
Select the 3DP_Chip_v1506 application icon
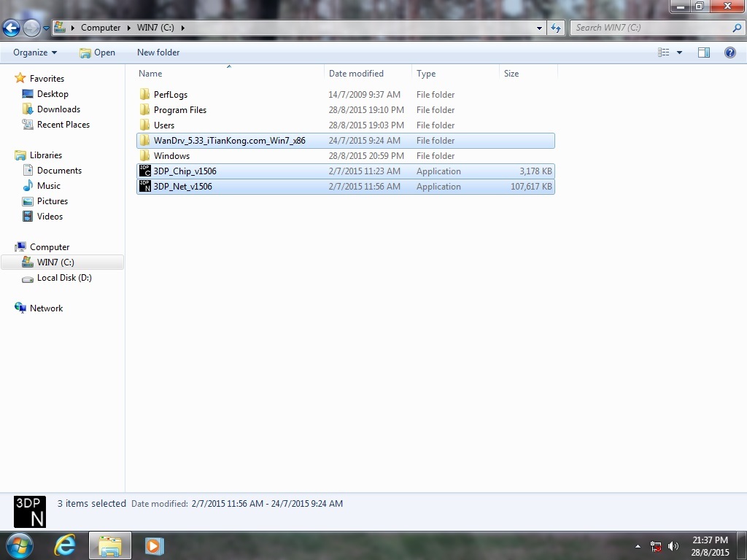[145, 171]
